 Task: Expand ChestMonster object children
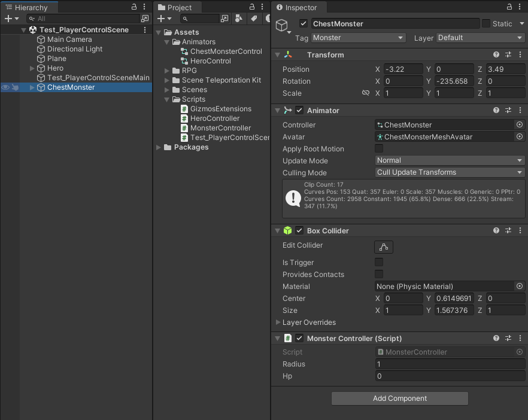32,87
